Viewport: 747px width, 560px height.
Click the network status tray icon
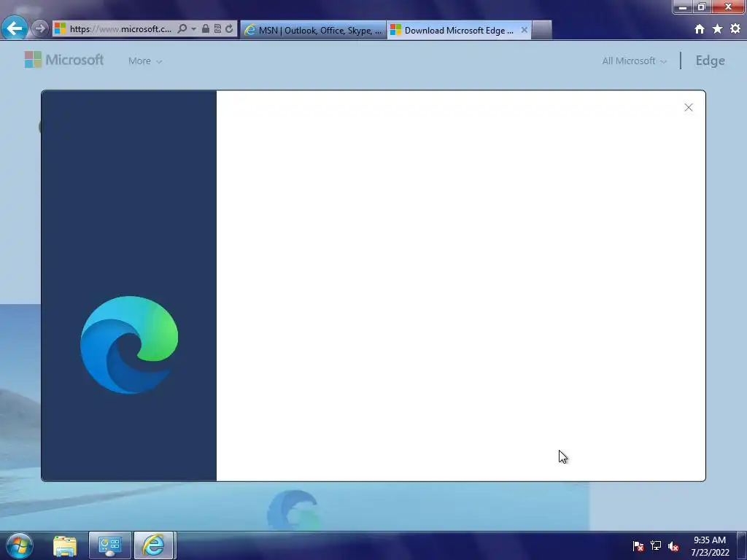click(x=656, y=545)
